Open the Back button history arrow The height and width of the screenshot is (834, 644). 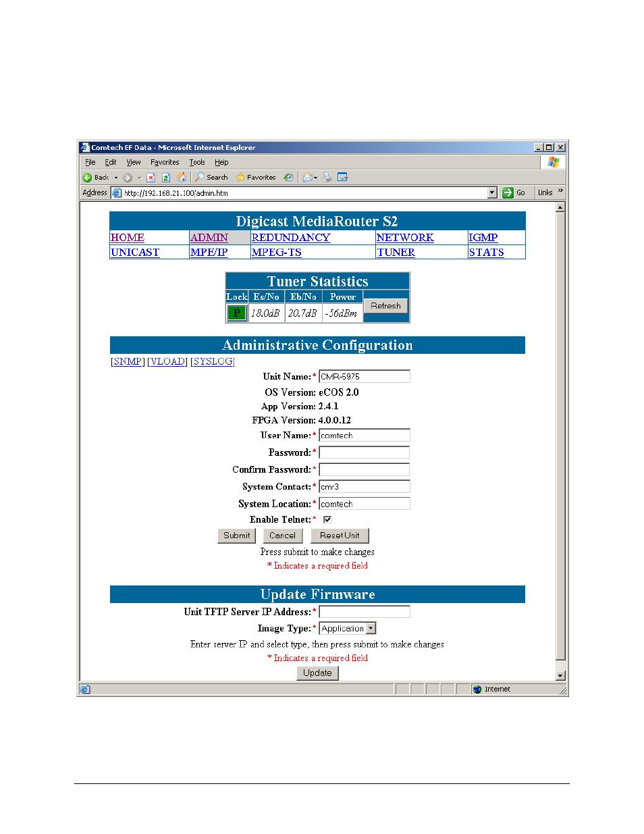click(115, 178)
